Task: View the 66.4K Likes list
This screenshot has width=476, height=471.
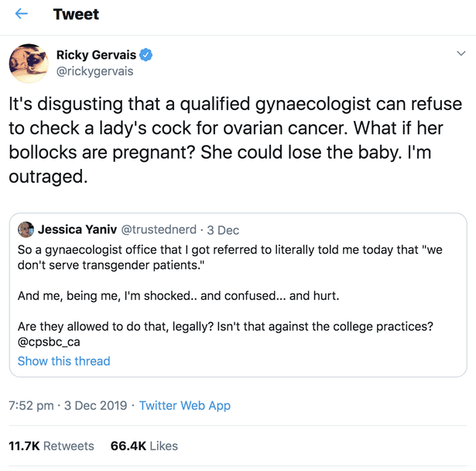Action: [x=144, y=446]
